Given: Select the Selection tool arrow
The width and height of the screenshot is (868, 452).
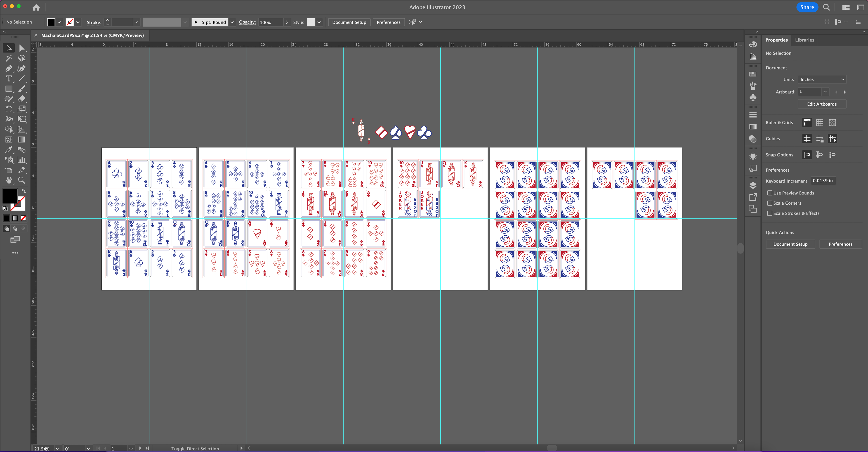Looking at the screenshot, I should click(9, 48).
